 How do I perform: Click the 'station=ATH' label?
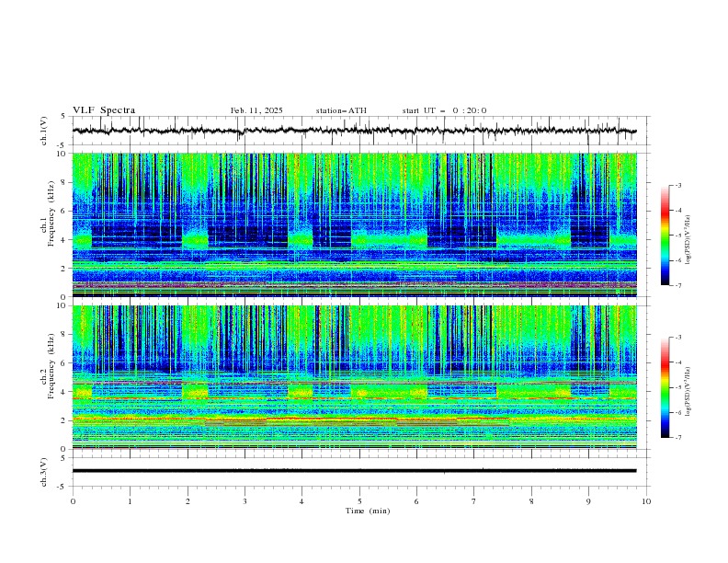(341, 110)
